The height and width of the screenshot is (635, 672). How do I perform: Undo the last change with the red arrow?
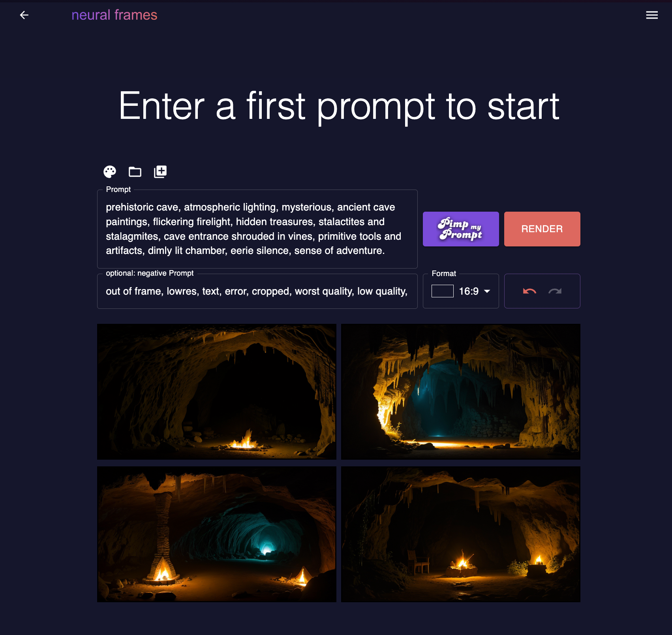[x=529, y=291]
